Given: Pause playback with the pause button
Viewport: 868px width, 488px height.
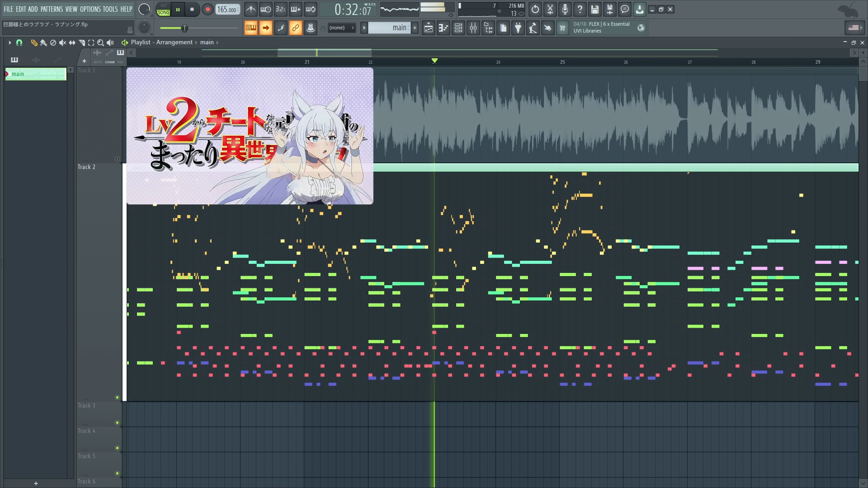Looking at the screenshot, I should coord(178,9).
